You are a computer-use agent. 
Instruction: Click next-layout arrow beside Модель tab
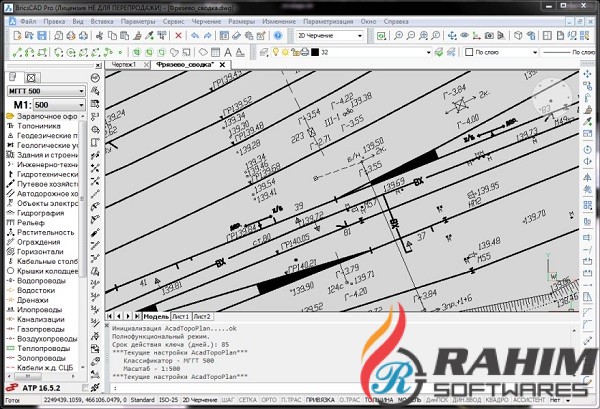[x=128, y=316]
